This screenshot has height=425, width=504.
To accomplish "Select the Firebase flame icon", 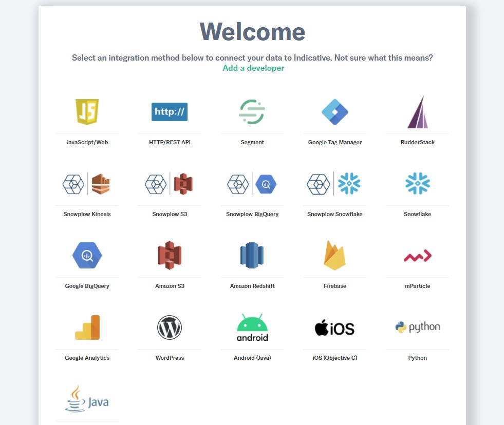I will 334,256.
